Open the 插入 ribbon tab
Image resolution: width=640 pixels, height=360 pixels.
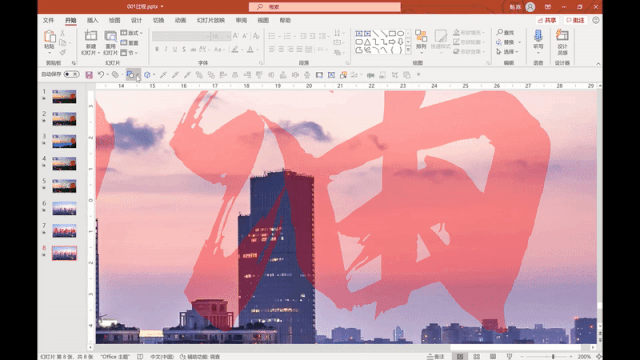92,20
